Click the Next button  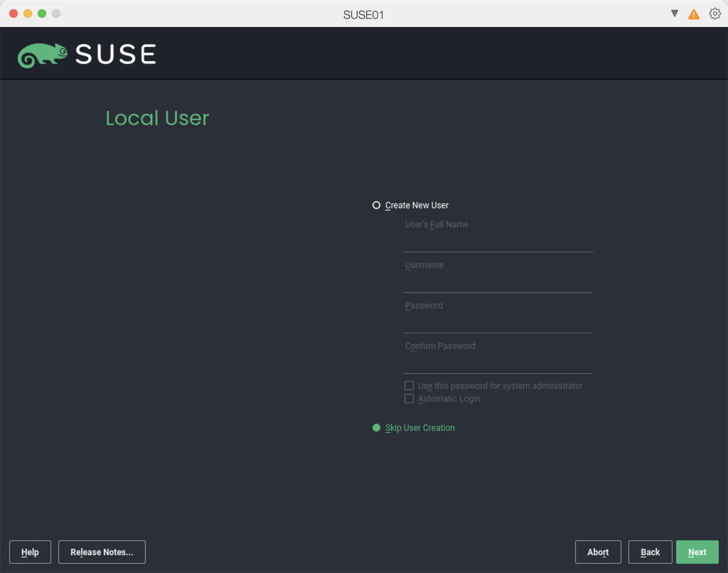pos(696,552)
